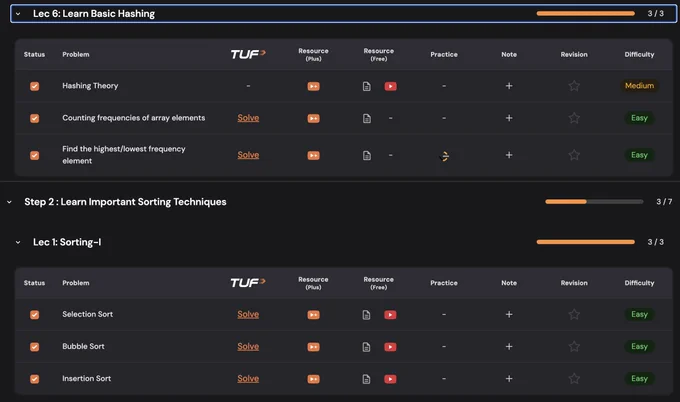
Task: Click Lec 6 progress bar showing 3/3
Action: click(x=585, y=13)
